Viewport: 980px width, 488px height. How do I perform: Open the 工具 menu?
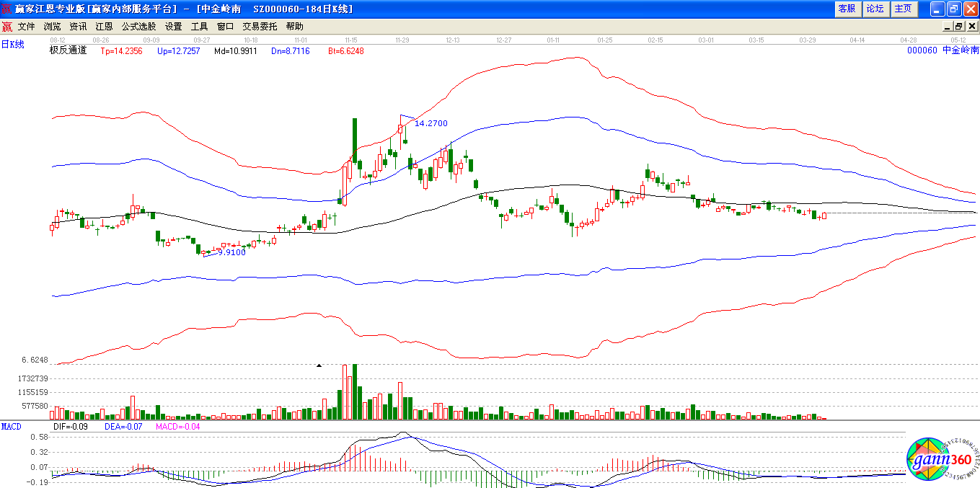click(x=199, y=26)
